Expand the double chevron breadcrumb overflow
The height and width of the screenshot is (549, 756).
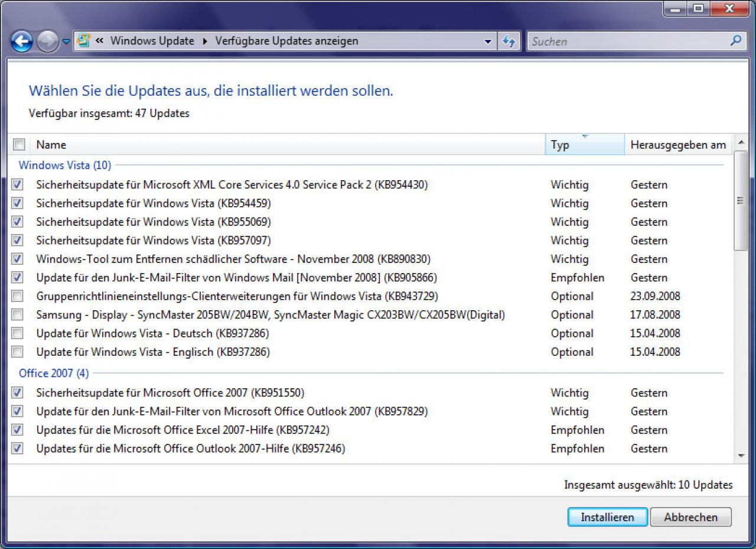99,41
